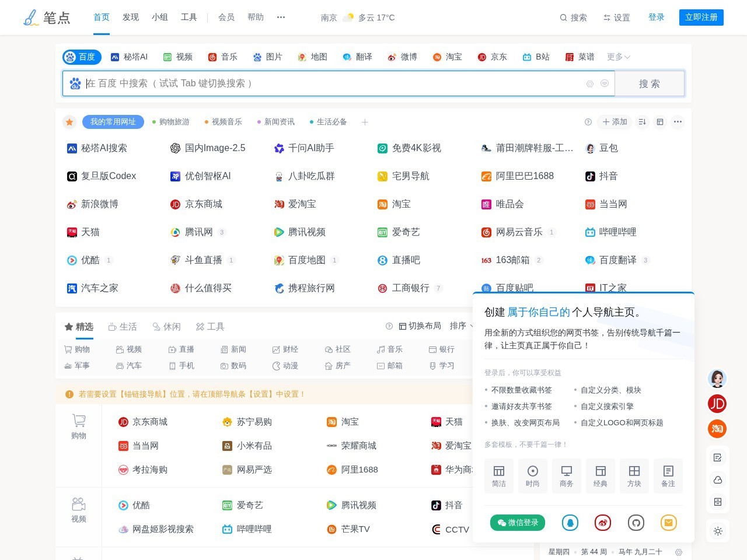Switch to the 休闲 category tab
Image resolution: width=747 pixels, height=560 pixels.
coord(166,327)
